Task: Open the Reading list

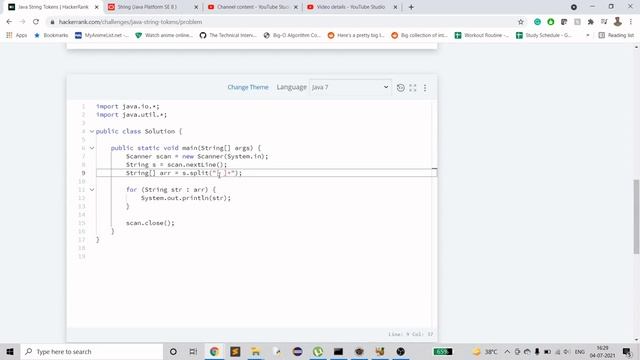Action: (616, 36)
